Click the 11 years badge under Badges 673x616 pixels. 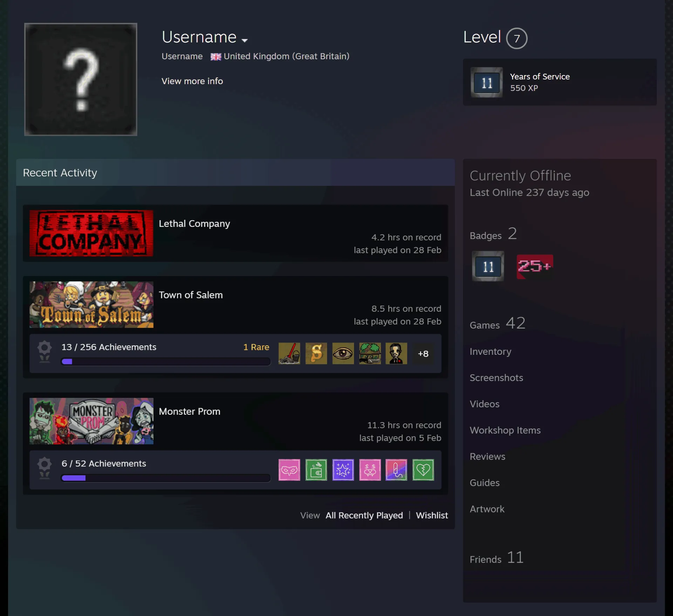488,266
